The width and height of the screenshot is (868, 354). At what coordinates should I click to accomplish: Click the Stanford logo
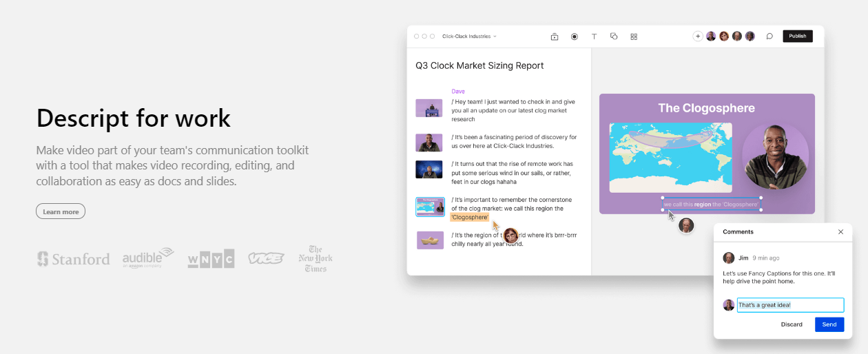[73, 259]
